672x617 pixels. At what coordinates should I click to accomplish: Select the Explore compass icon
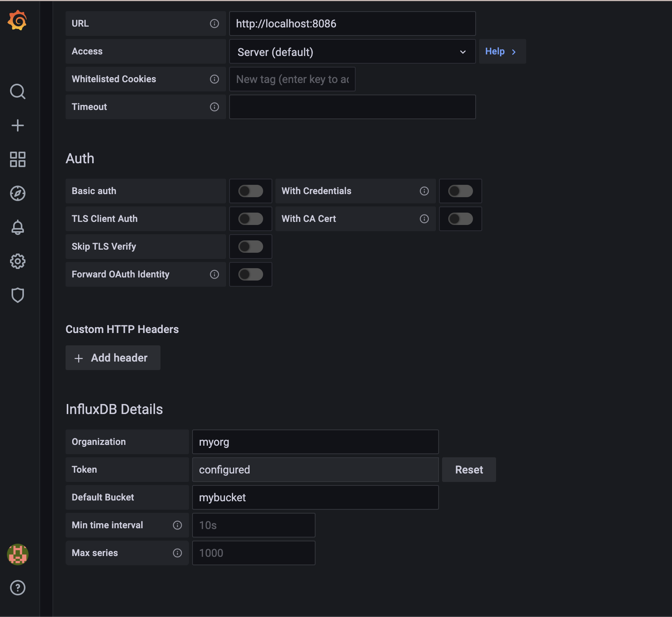18,193
